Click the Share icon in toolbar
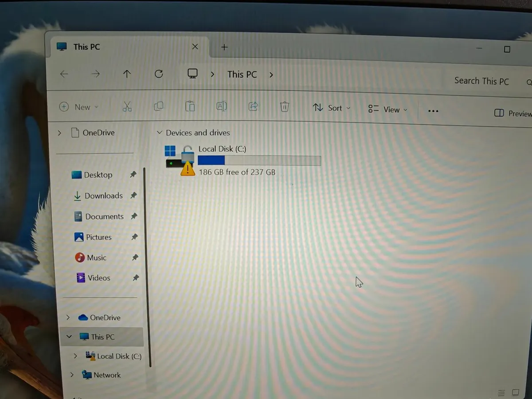This screenshot has height=399, width=532. tap(253, 106)
